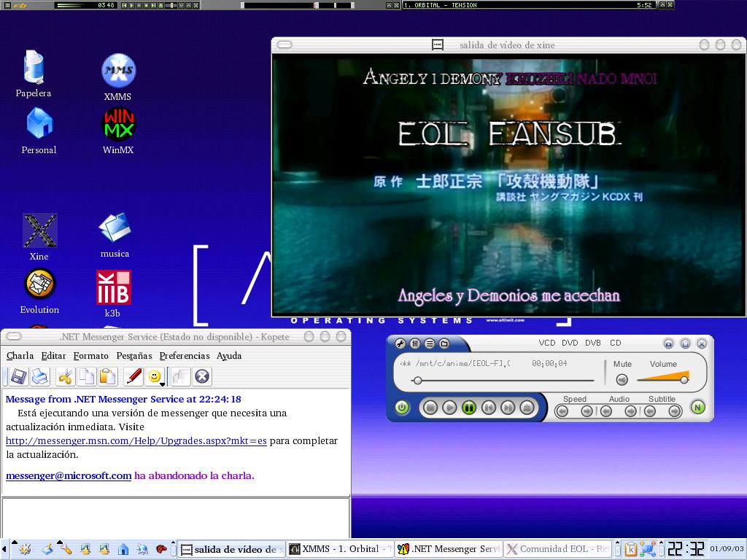
Task: Switch to 'salida de vídeo de xine' taskbar entry
Action: (x=232, y=550)
